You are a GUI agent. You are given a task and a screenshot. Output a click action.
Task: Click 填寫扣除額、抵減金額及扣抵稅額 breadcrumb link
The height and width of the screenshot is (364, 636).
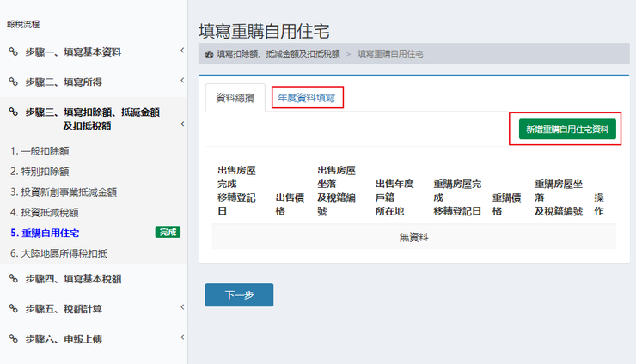coord(278,54)
